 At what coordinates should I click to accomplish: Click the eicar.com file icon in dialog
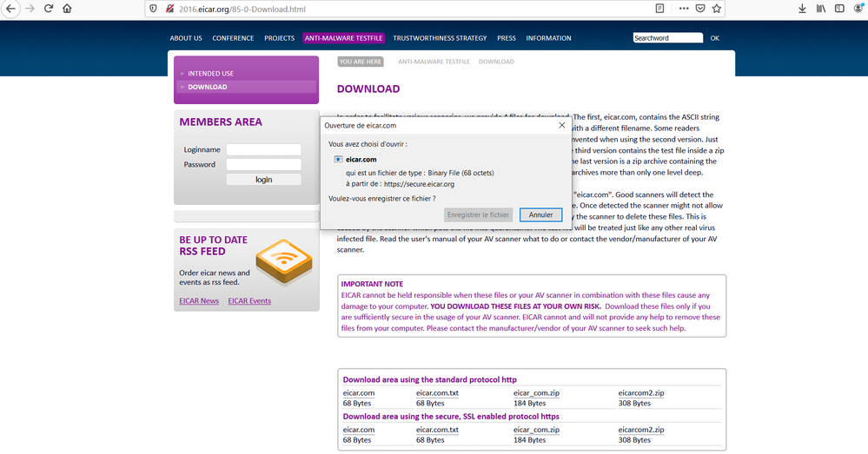[338, 159]
